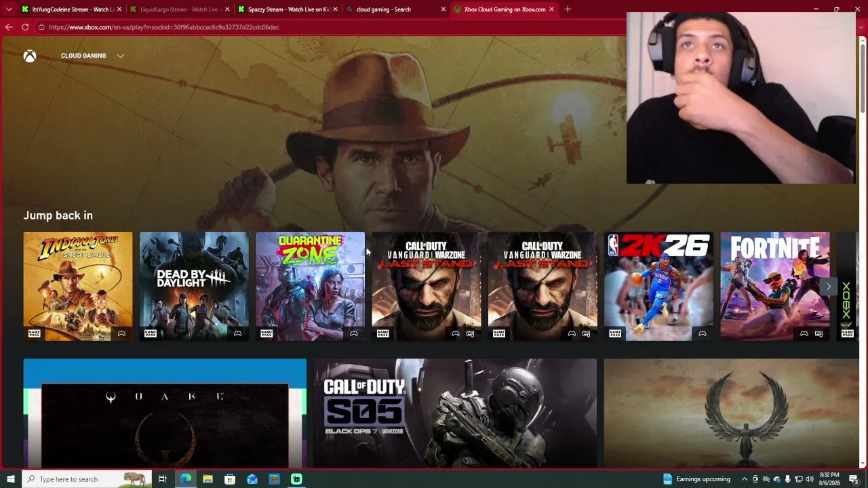Open the Outlook mail taskbar icon
The image size is (868, 488).
(252, 479)
